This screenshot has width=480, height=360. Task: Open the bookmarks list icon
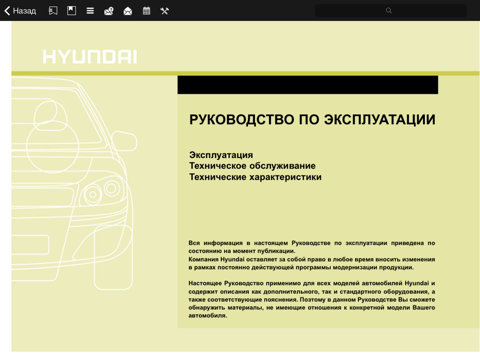coord(53,11)
